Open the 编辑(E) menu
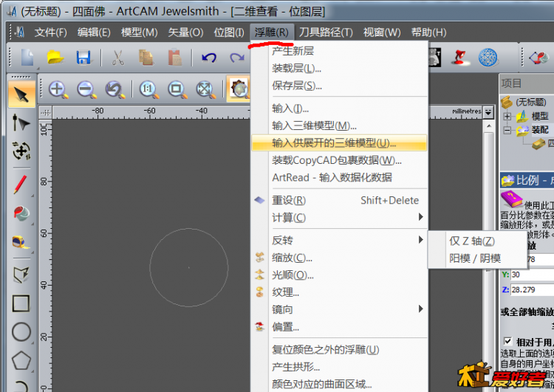 click(x=94, y=32)
